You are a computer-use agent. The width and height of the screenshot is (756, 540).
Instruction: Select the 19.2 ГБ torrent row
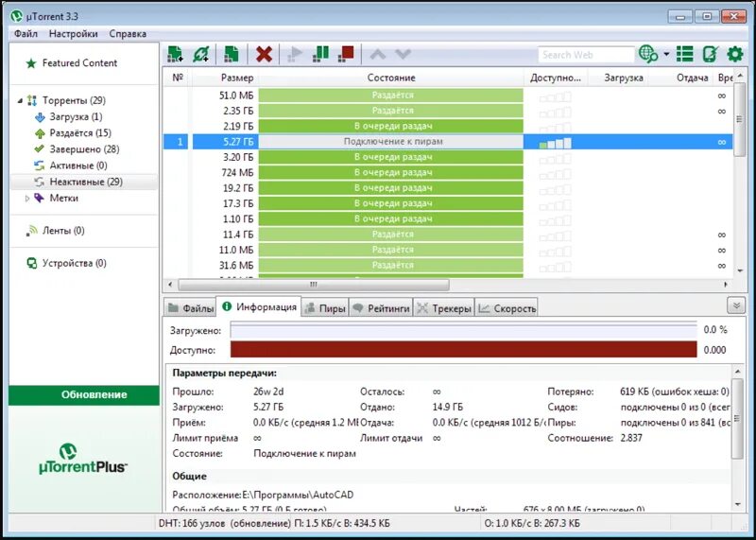point(448,188)
